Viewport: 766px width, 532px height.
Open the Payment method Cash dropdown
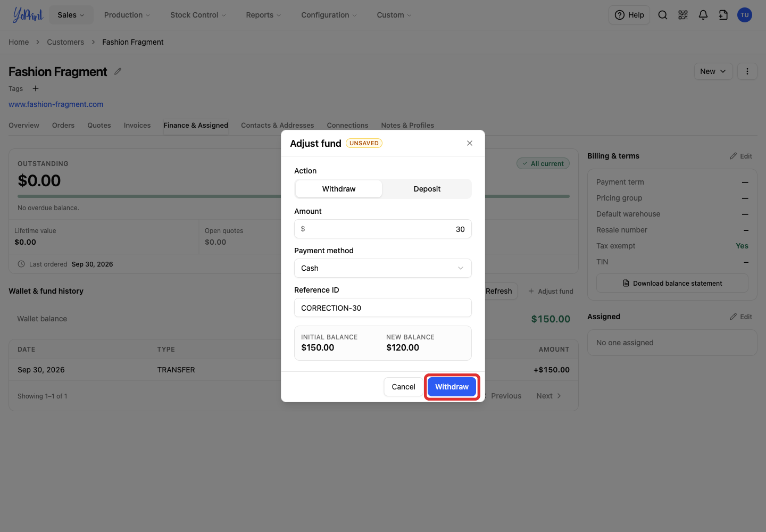pos(383,268)
